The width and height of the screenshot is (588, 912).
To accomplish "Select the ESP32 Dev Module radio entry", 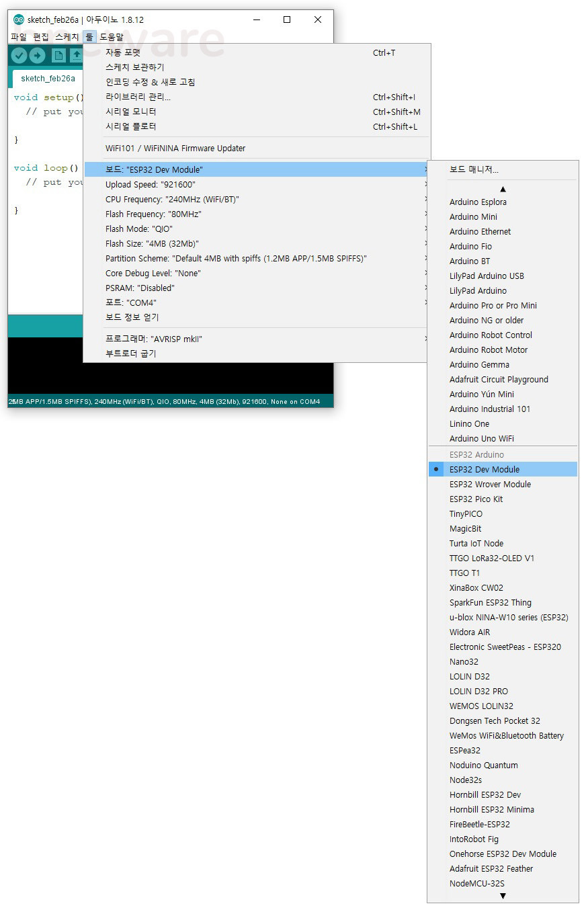I will (503, 469).
